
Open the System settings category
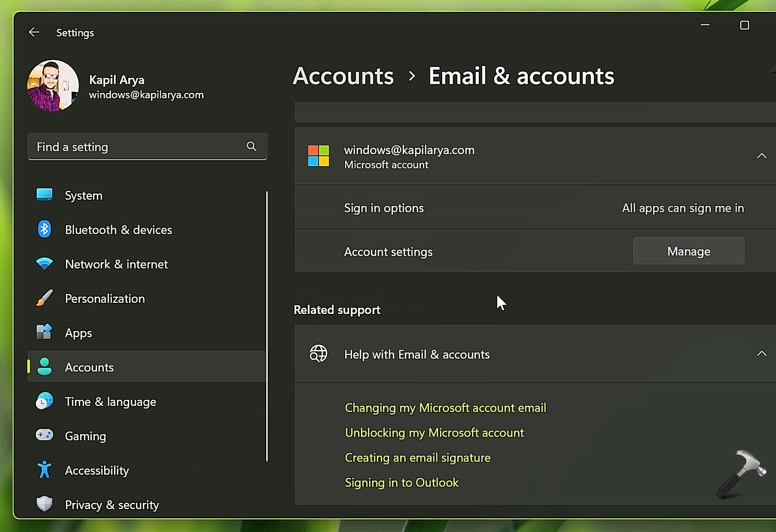84,196
